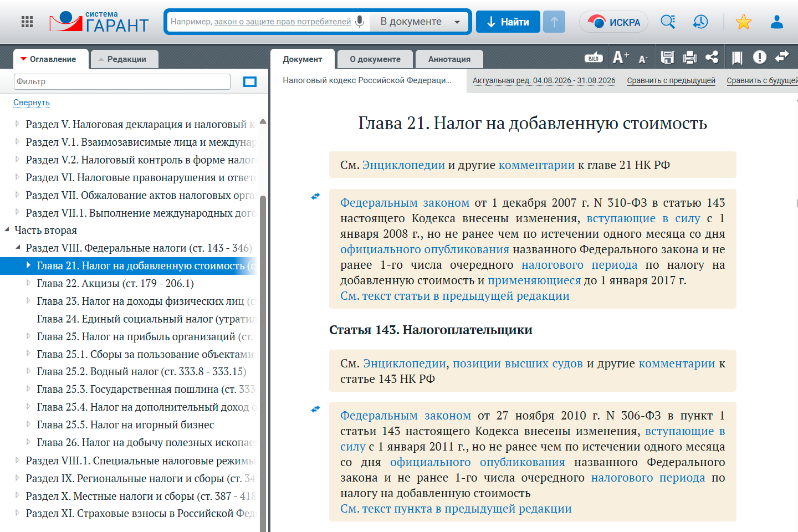Click the Налоговый кодекс document title tab
The width and height of the screenshot is (798, 532).
pyautogui.click(x=367, y=80)
